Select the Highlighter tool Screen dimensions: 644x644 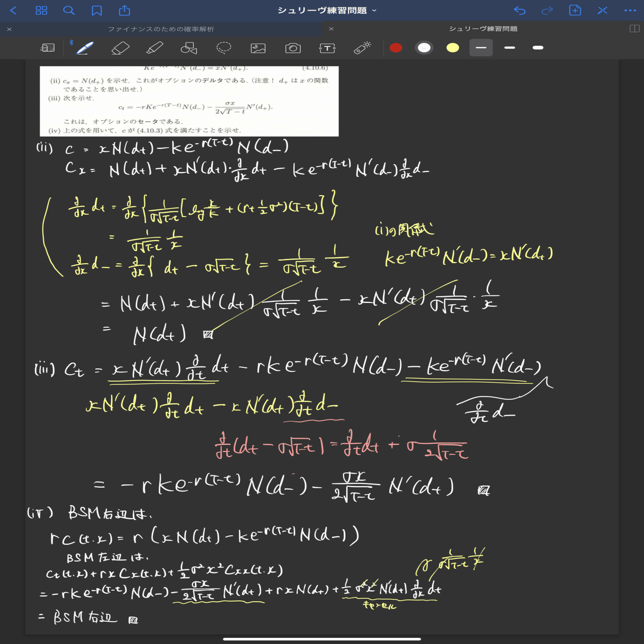click(154, 48)
